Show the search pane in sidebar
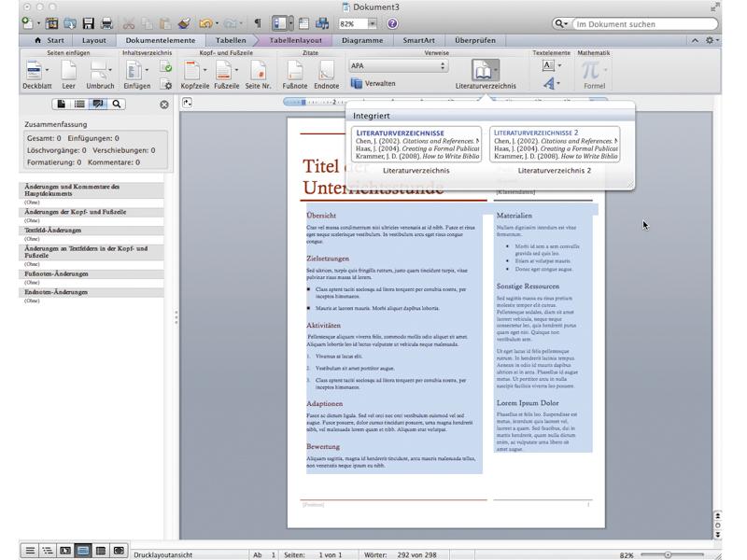 tap(116, 104)
